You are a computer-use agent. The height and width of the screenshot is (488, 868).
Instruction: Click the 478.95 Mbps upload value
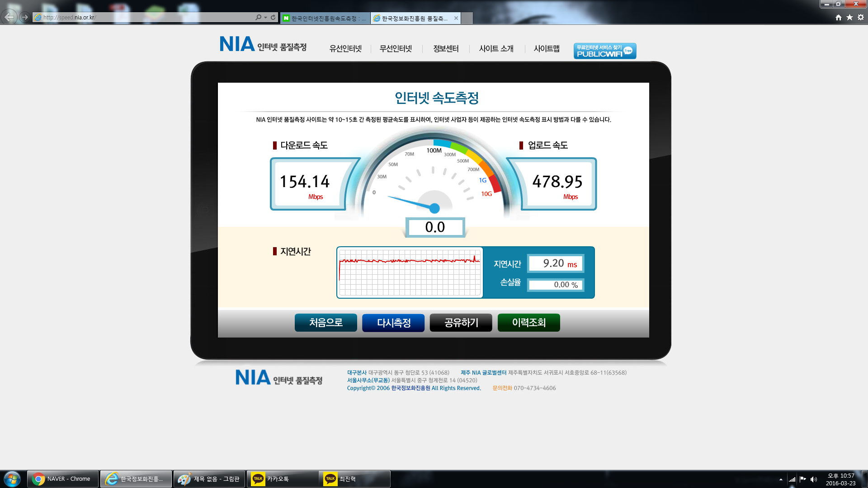point(557,182)
